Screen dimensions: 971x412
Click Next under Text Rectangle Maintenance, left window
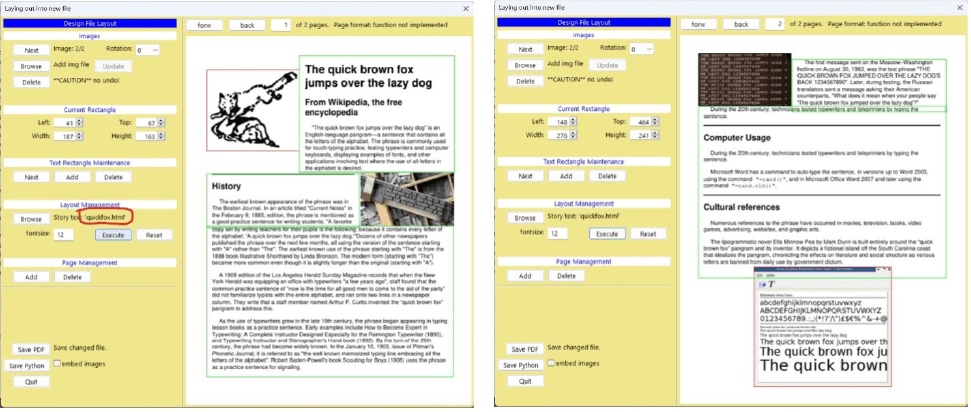point(32,177)
